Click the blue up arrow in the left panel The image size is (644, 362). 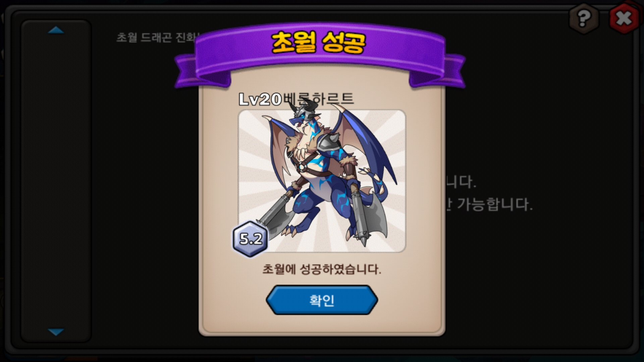point(56,30)
